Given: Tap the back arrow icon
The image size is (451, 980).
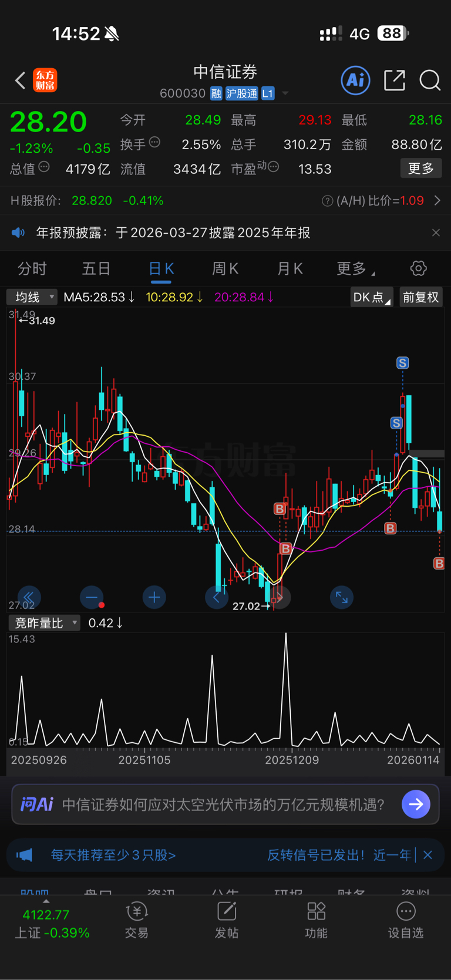Looking at the screenshot, I should 21,80.
